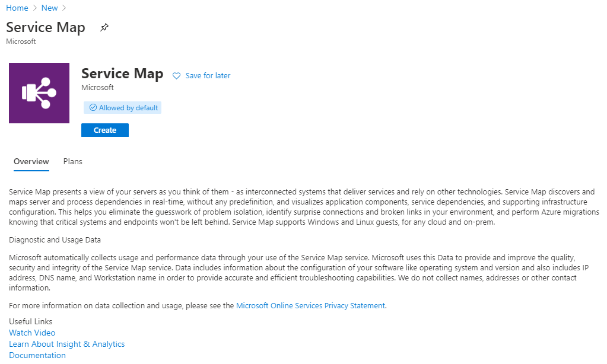This screenshot has width=607, height=364.
Task: Open Learn About Insight & Analytics link
Action: pyautogui.click(x=66, y=344)
